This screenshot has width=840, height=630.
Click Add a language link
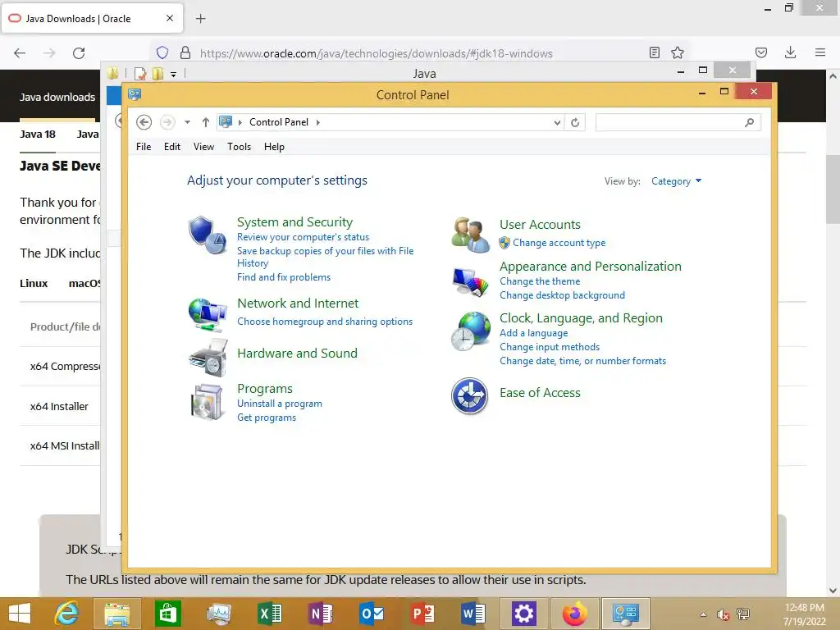[533, 333]
